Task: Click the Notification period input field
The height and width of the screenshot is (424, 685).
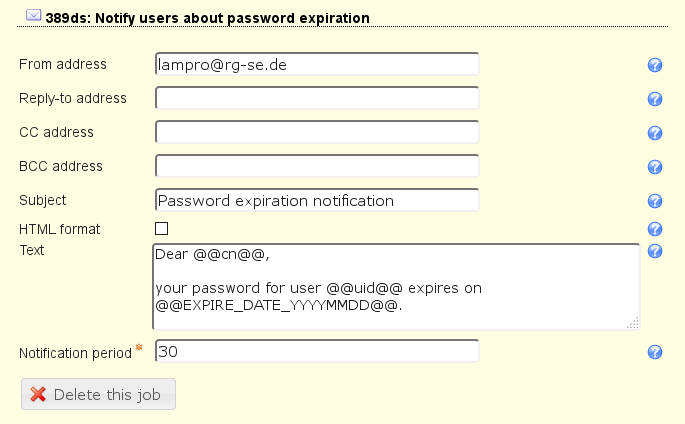Action: click(x=317, y=352)
